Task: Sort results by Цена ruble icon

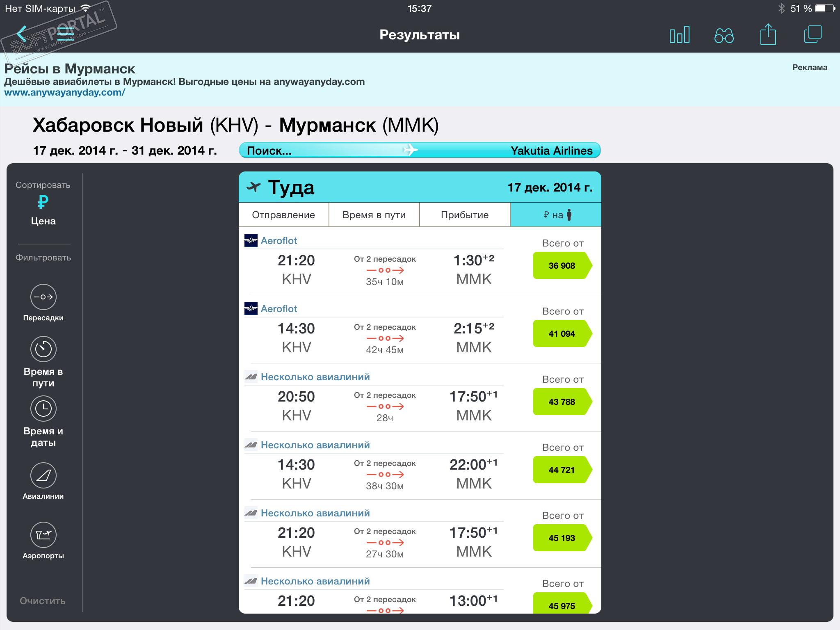Action: 43,202
